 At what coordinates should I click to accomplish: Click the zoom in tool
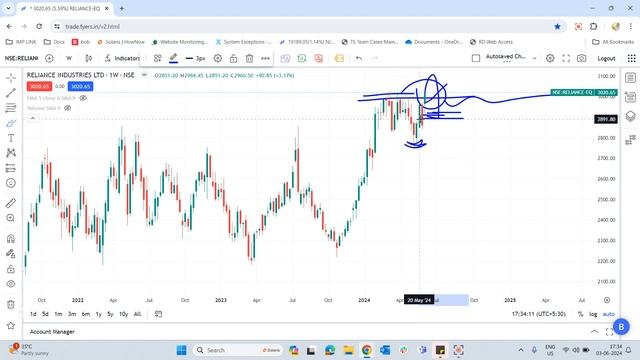[x=11, y=218]
